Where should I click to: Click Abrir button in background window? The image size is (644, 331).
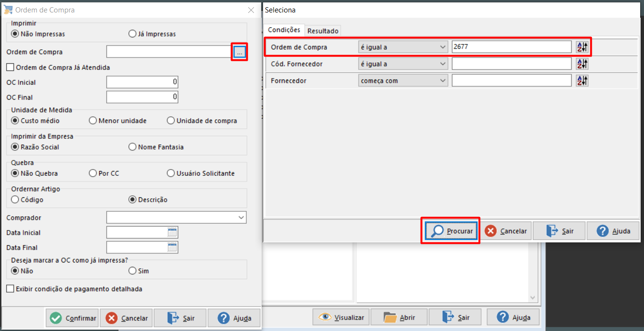(x=399, y=317)
